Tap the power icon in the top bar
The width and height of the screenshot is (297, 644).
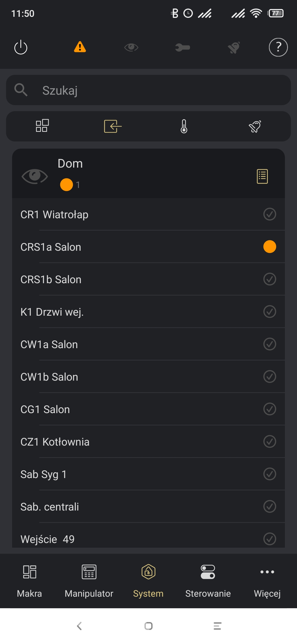(x=21, y=47)
